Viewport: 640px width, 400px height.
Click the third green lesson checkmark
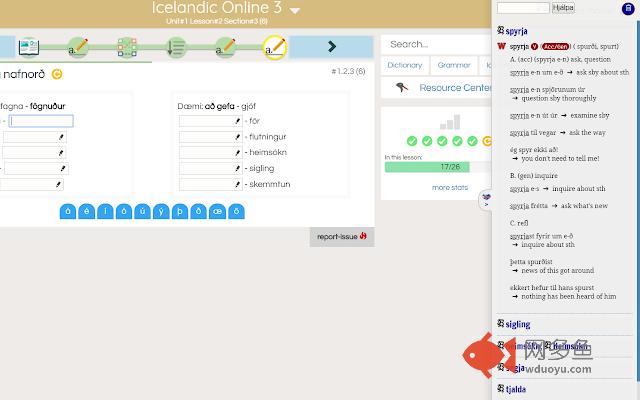coord(441,141)
